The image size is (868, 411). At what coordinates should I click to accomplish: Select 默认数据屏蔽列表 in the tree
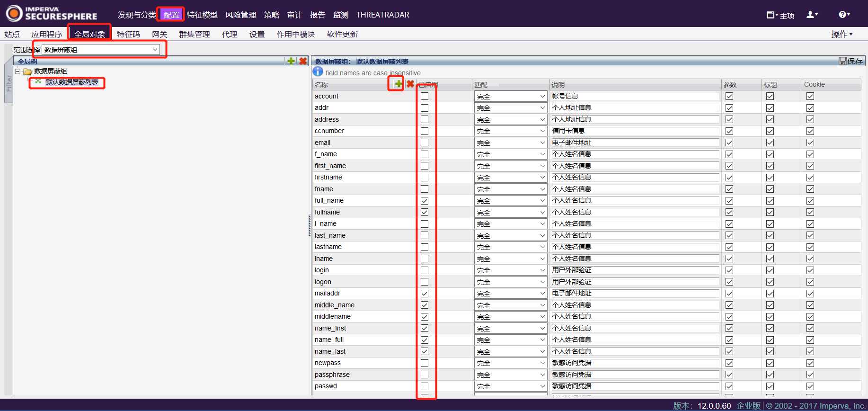click(72, 82)
